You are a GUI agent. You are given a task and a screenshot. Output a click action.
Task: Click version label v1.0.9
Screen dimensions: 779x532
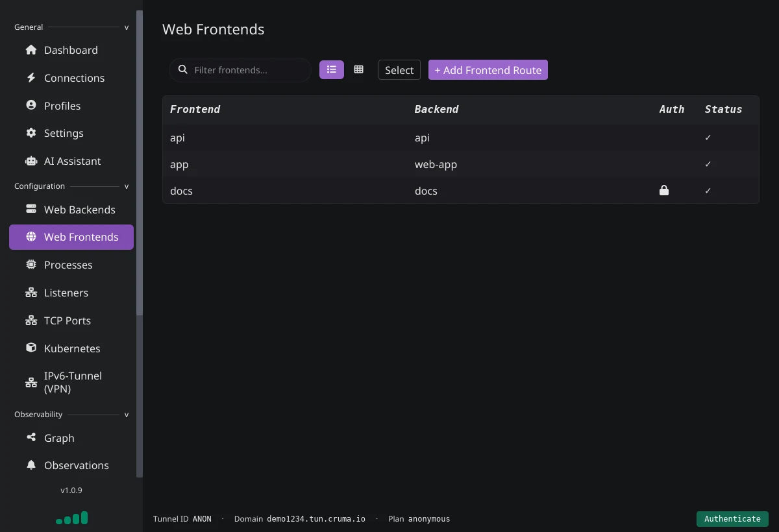tap(71, 490)
